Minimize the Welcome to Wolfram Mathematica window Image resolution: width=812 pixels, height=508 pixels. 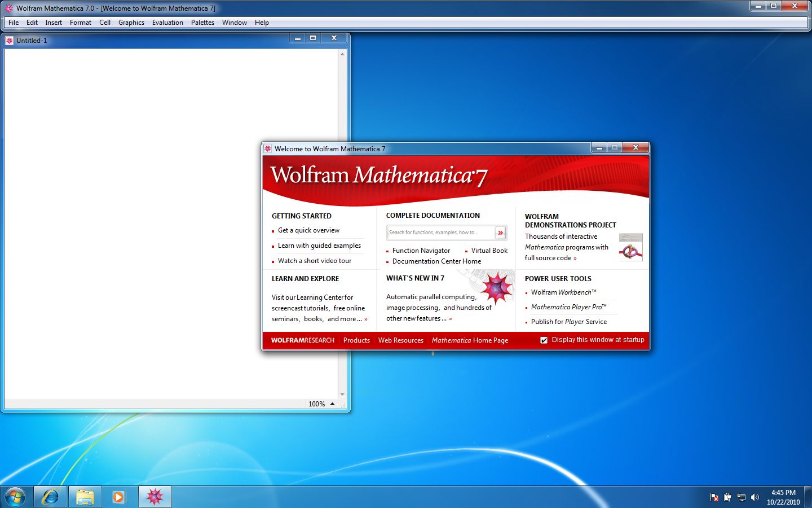click(599, 148)
